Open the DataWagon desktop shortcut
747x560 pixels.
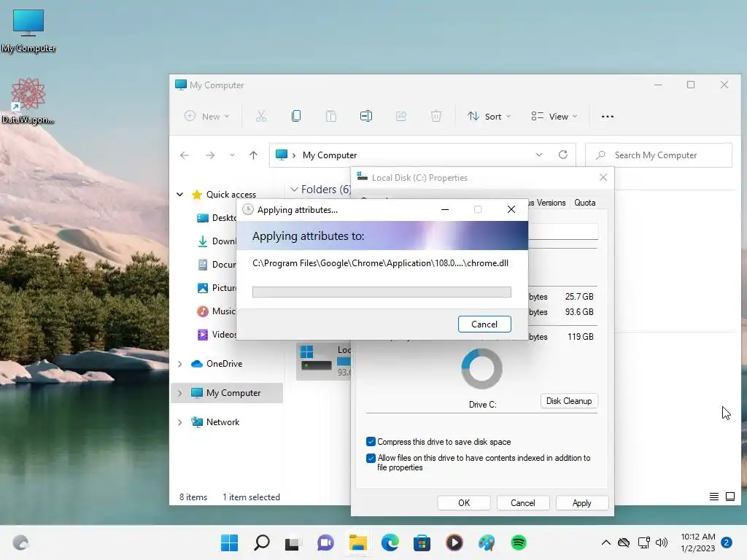coord(28,101)
